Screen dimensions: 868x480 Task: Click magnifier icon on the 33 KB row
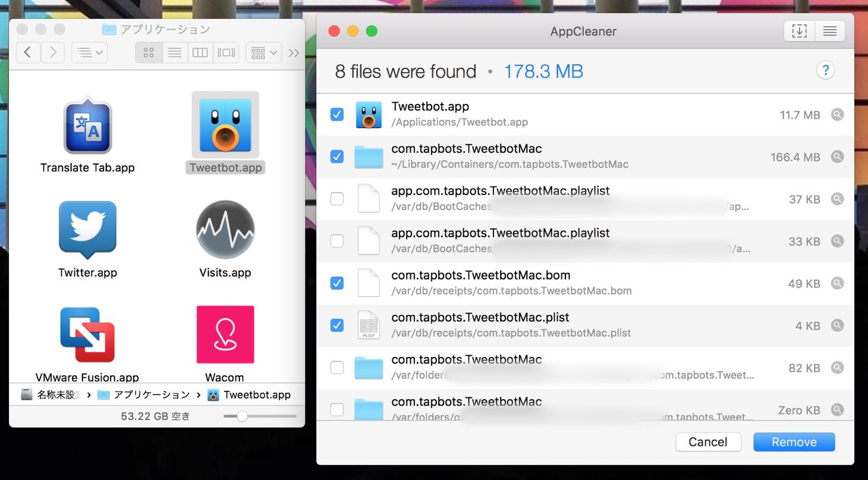(x=837, y=241)
